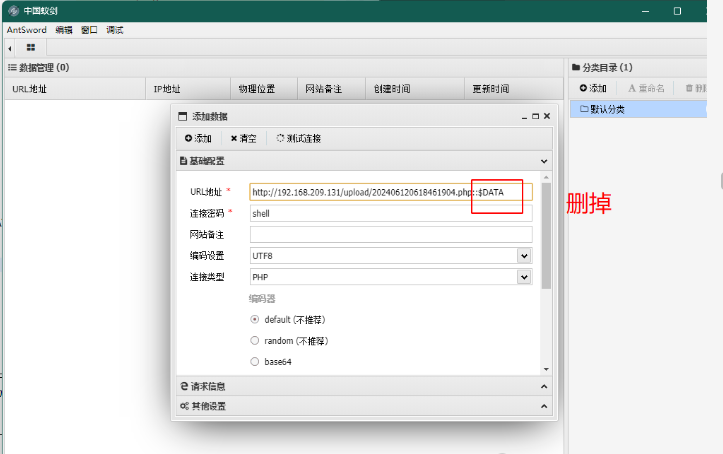Click the 重命名 category button
The image size is (723, 454).
[646, 88]
